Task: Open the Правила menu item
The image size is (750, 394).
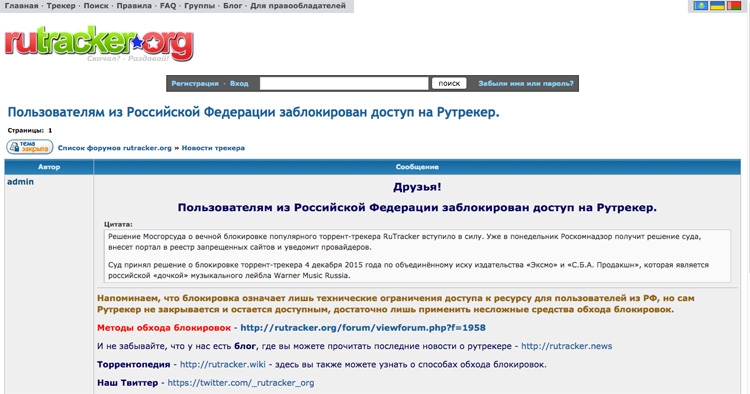Action: tap(134, 6)
